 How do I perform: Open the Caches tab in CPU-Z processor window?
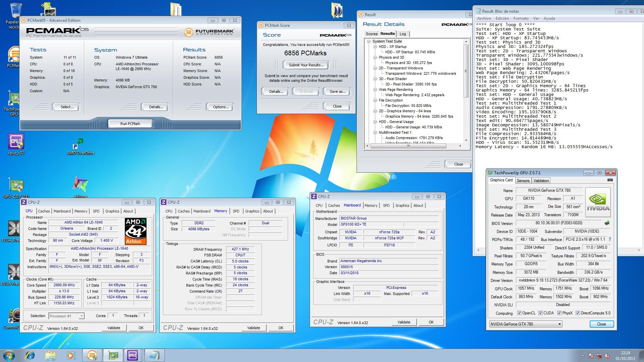click(44, 211)
